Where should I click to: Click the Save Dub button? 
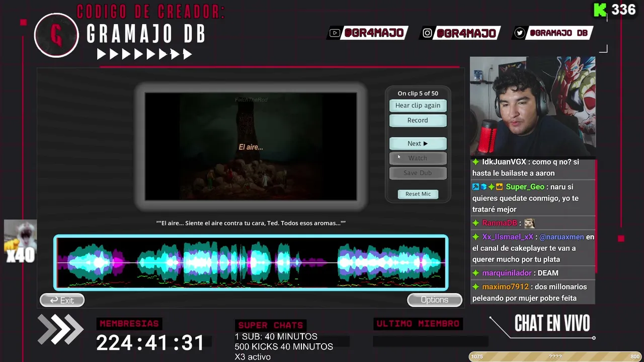(418, 173)
